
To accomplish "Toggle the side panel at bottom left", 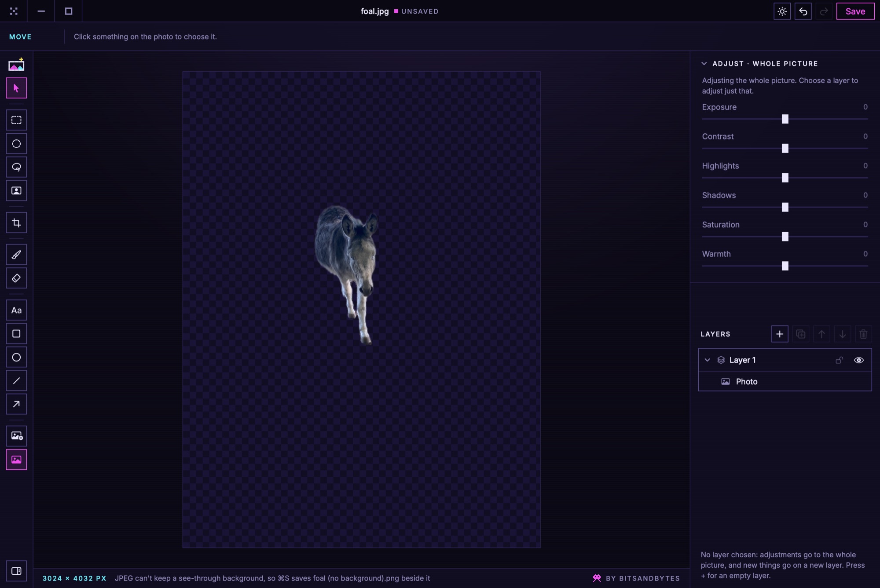I will click(16, 571).
